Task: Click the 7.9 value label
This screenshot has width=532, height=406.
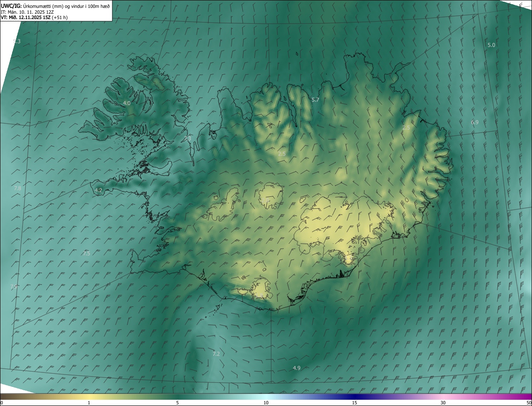Action: 14,287
